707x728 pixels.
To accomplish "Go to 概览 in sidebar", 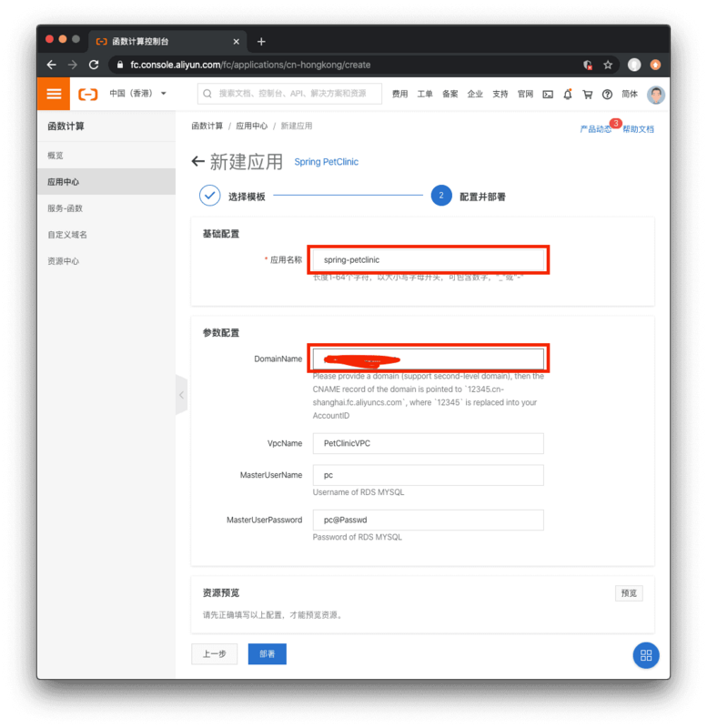I will tap(106, 156).
